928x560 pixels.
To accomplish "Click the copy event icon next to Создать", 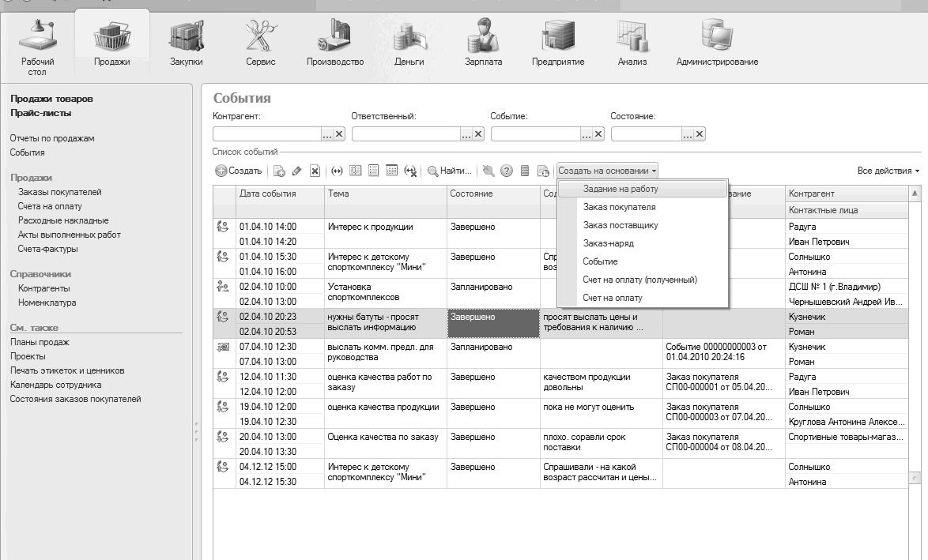I will pyautogui.click(x=279, y=171).
